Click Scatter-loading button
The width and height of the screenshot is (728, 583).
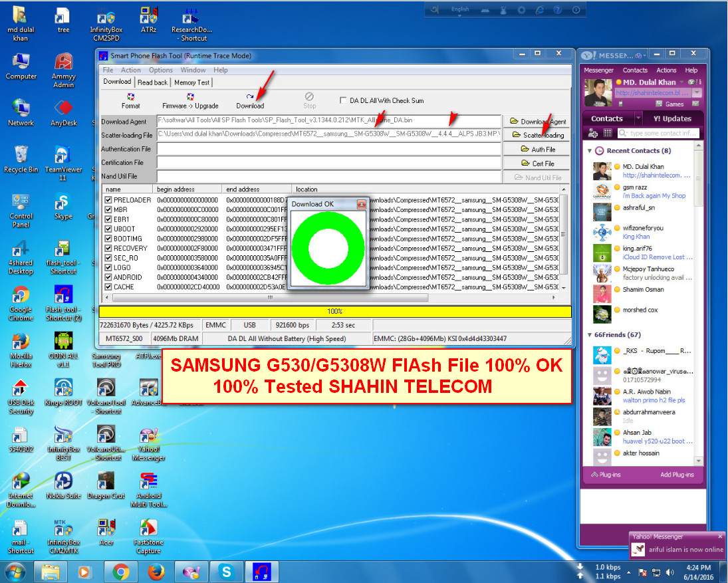pos(537,135)
